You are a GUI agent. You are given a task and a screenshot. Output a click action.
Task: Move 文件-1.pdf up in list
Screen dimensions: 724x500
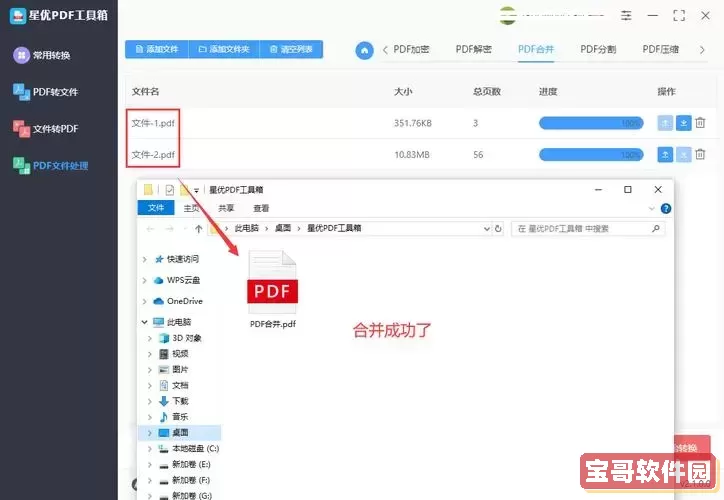point(665,123)
